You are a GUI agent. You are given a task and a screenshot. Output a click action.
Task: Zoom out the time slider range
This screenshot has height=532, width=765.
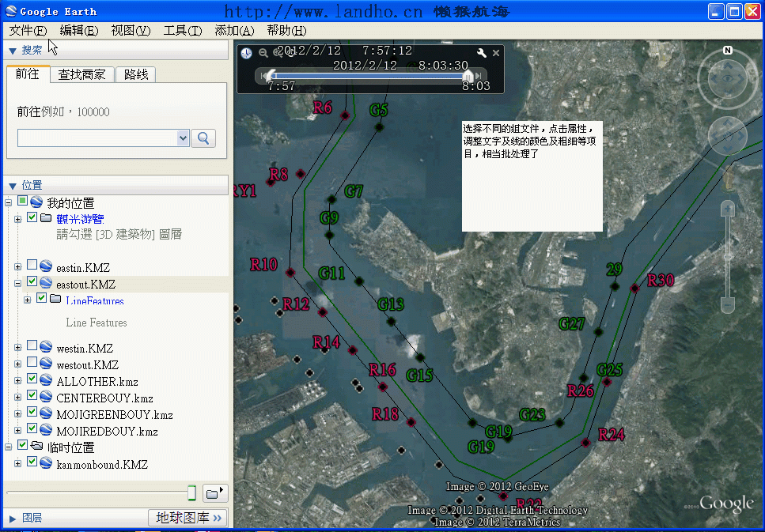point(263,53)
